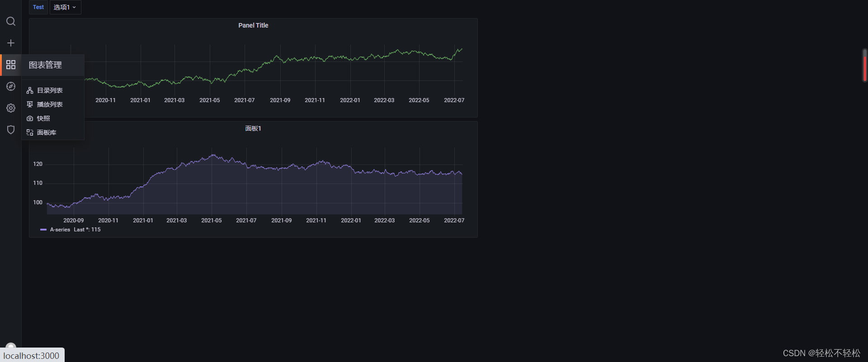Screen dimensions: 868x362
Task: Click the Test variable label
Action: 38,7
